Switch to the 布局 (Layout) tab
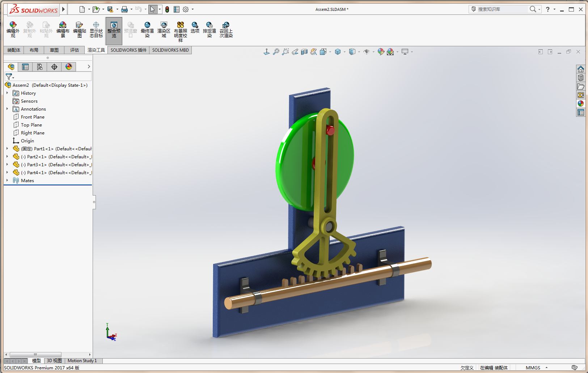Image resolution: width=588 pixels, height=373 pixels. (x=34, y=50)
